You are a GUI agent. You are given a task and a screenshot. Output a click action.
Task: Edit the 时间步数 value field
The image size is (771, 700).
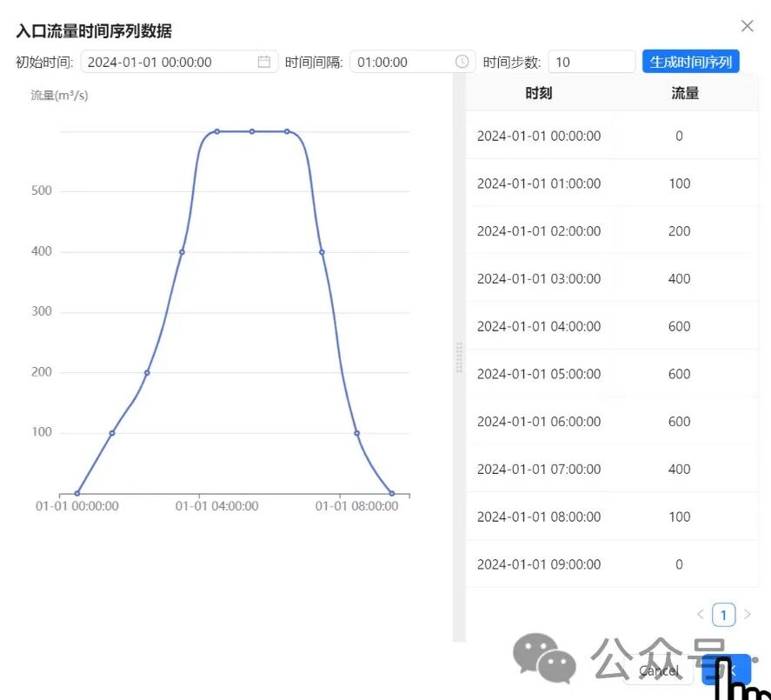(592, 62)
